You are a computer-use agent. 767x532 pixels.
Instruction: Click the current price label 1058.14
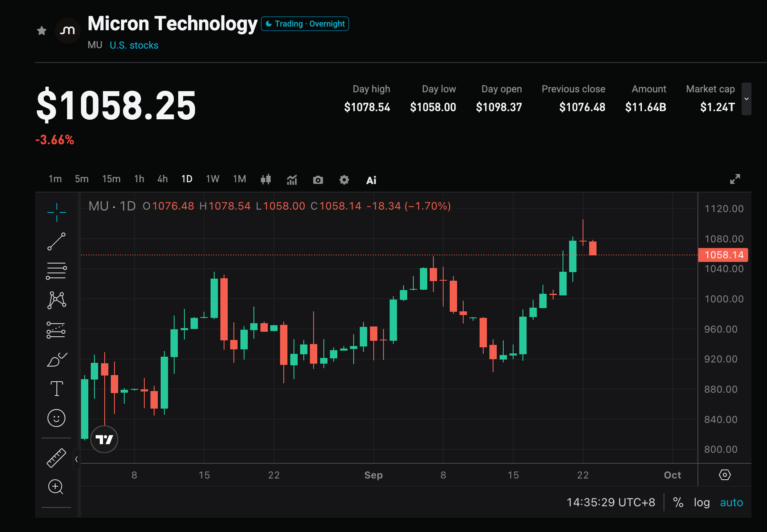click(x=723, y=255)
